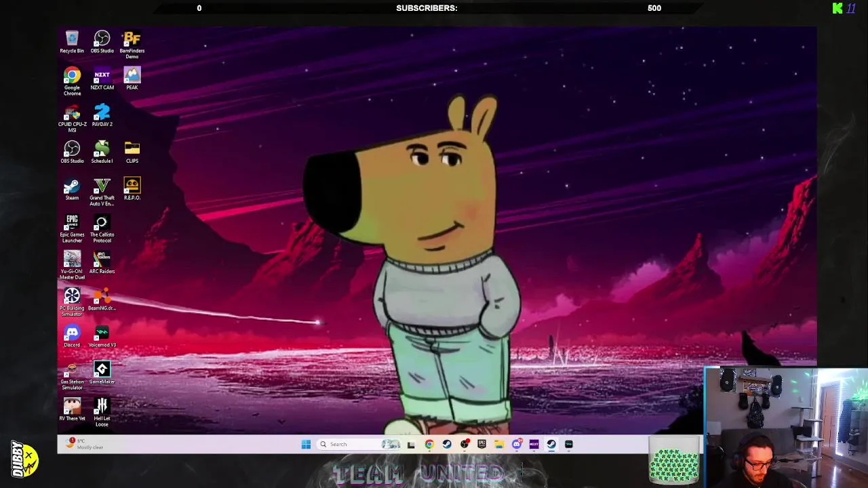
Task: Launch PAYDAY 2 desktop shortcut
Action: [x=102, y=115]
